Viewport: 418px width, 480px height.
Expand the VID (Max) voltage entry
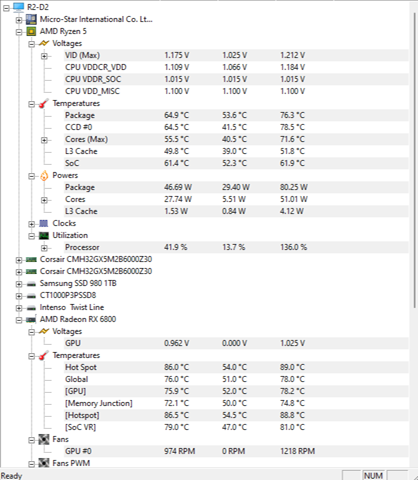coord(44,56)
